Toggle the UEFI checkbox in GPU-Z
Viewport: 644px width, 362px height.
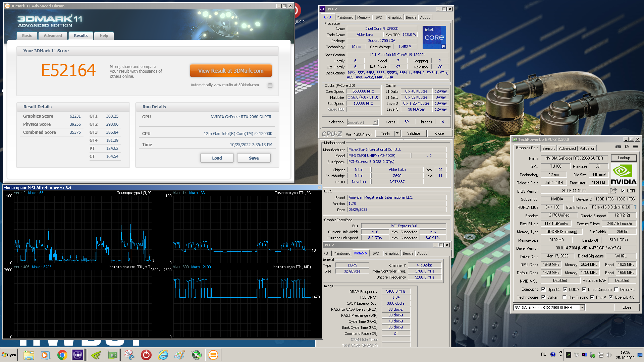point(623,191)
